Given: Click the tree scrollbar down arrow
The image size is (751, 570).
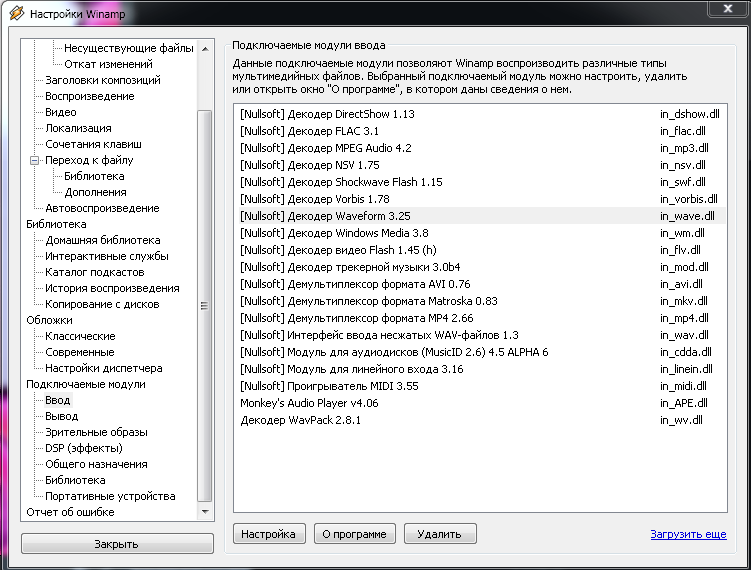Looking at the screenshot, I should click(205, 512).
